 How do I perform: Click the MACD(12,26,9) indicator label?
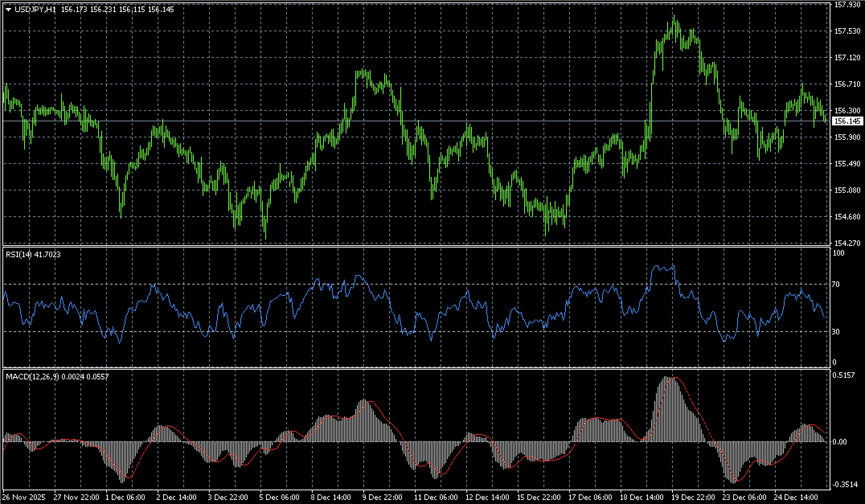(x=32, y=377)
